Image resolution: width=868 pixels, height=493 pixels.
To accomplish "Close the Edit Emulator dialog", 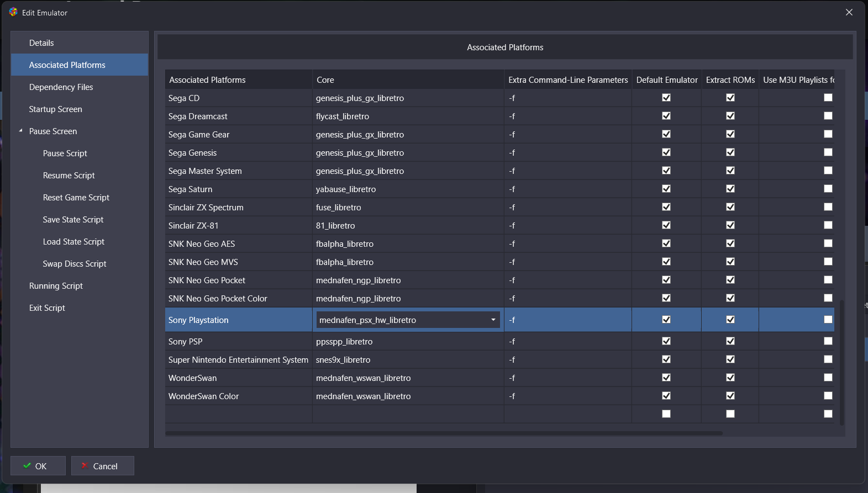I will [849, 12].
